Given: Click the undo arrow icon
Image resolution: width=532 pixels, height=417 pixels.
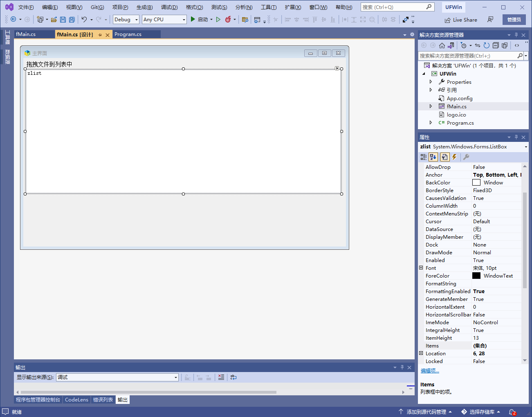Looking at the screenshot, I should tap(84, 19).
